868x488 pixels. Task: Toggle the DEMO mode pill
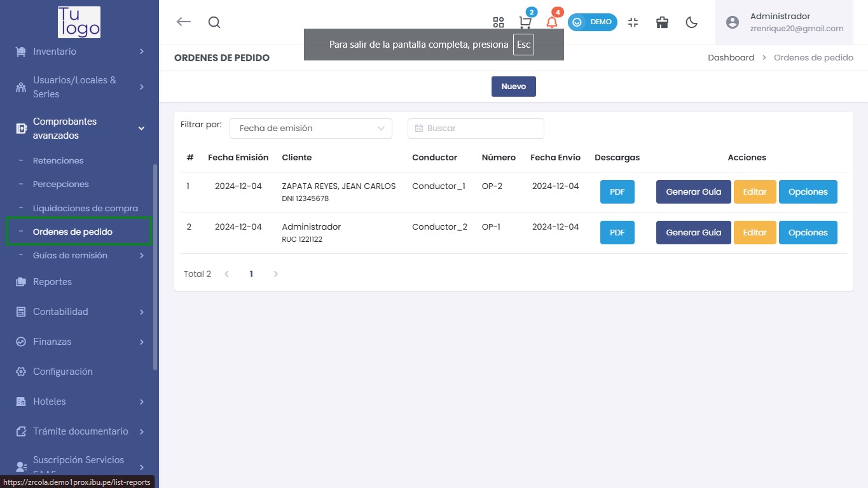(592, 22)
